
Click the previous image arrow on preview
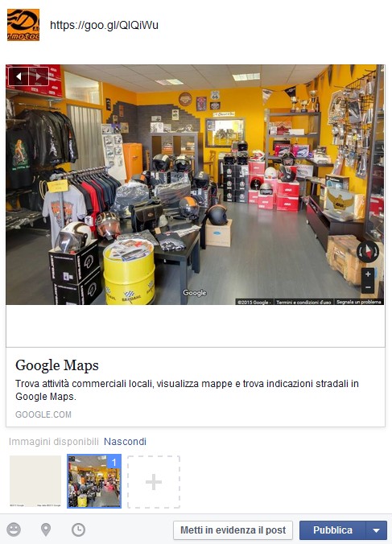(19, 76)
